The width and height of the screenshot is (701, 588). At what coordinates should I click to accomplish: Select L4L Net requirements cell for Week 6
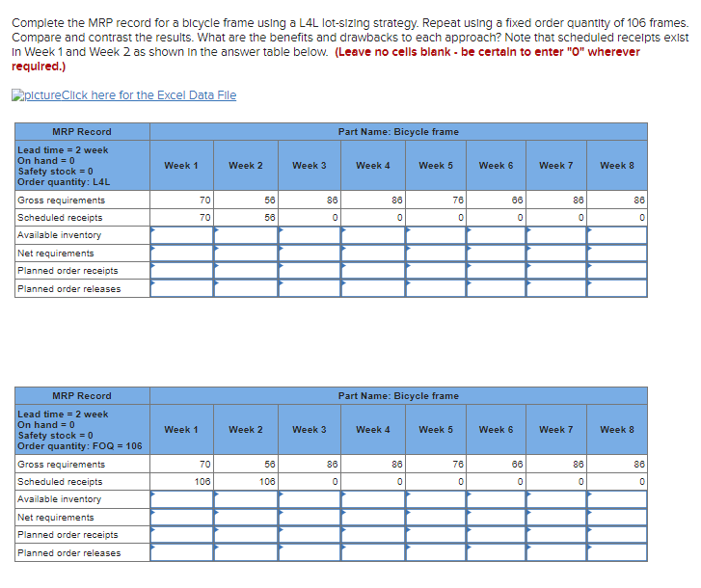tap(496, 253)
